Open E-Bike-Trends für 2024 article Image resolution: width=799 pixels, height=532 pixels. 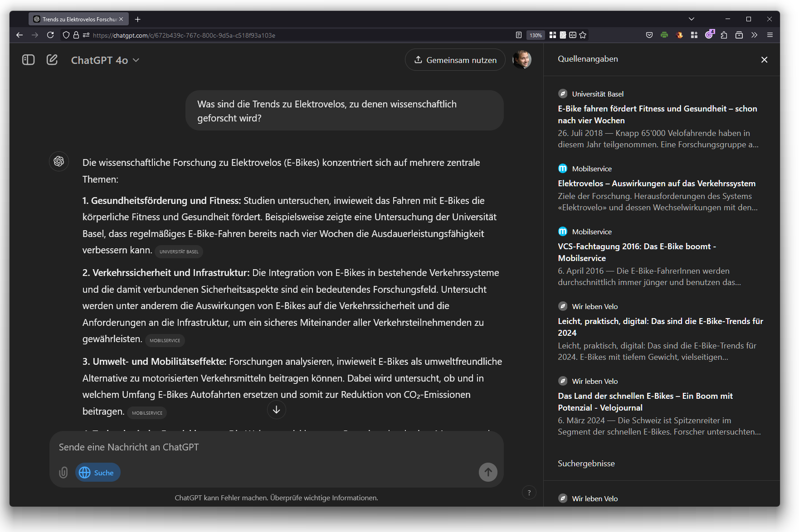(x=660, y=327)
